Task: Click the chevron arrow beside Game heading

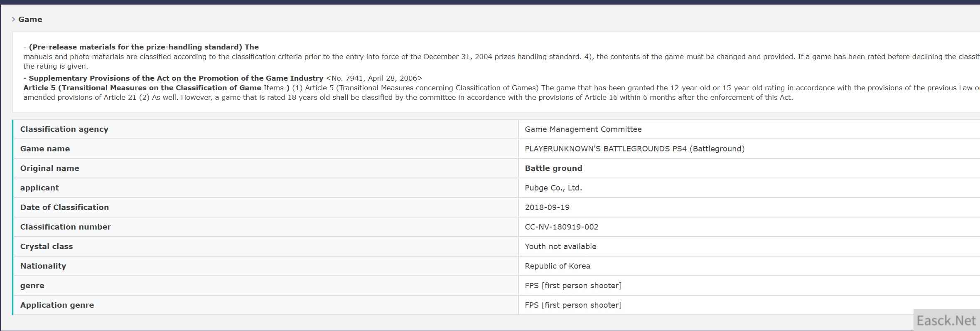Action: pyautogui.click(x=14, y=20)
